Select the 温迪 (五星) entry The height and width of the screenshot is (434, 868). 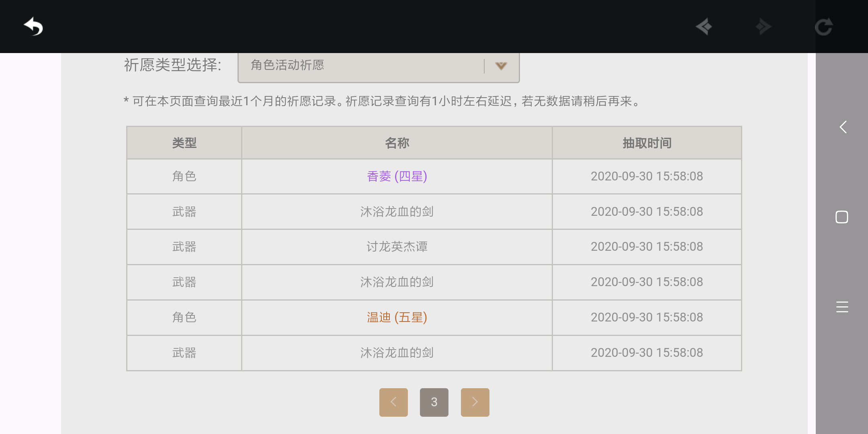coord(397,317)
